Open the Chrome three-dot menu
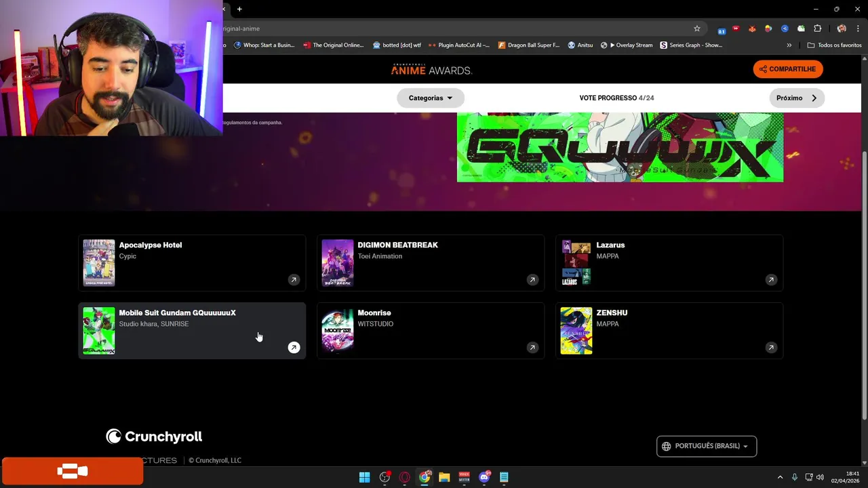This screenshot has width=868, height=488. coord(858,28)
